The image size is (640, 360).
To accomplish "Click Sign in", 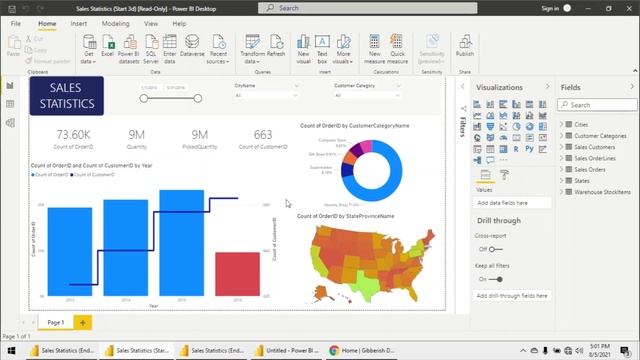I will pos(550,8).
